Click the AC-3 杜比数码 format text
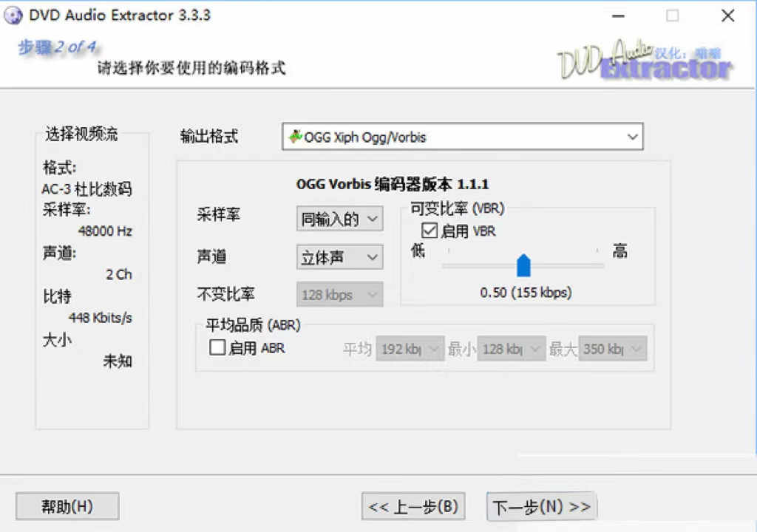The height and width of the screenshot is (532, 757). tap(86, 188)
